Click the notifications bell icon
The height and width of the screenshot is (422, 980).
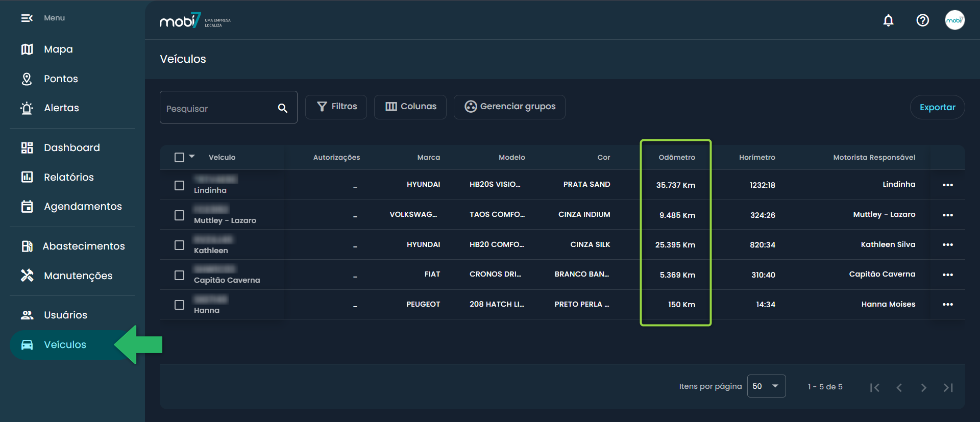click(x=888, y=20)
